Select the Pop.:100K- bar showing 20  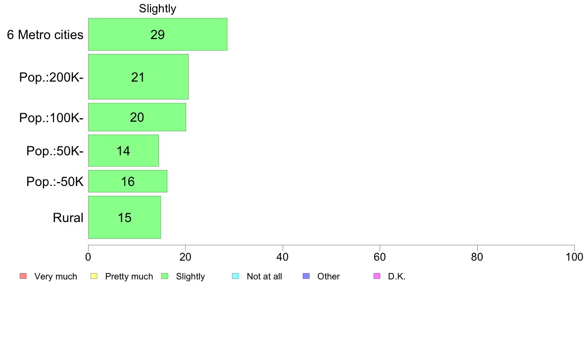pos(137,117)
